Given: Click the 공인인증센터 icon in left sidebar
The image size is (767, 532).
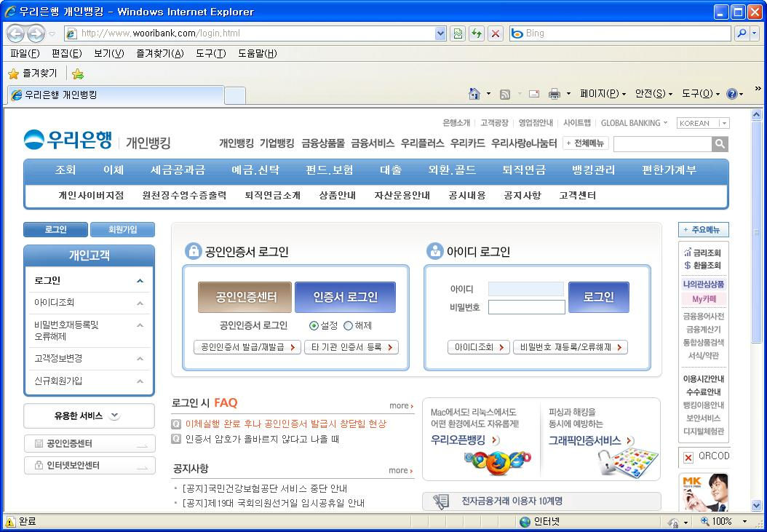Looking at the screenshot, I should point(39,443).
